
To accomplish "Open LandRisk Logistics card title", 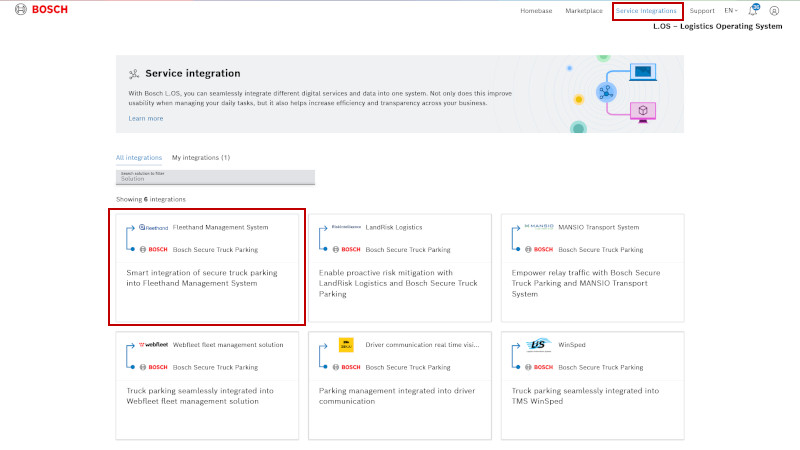I will pos(394,228).
